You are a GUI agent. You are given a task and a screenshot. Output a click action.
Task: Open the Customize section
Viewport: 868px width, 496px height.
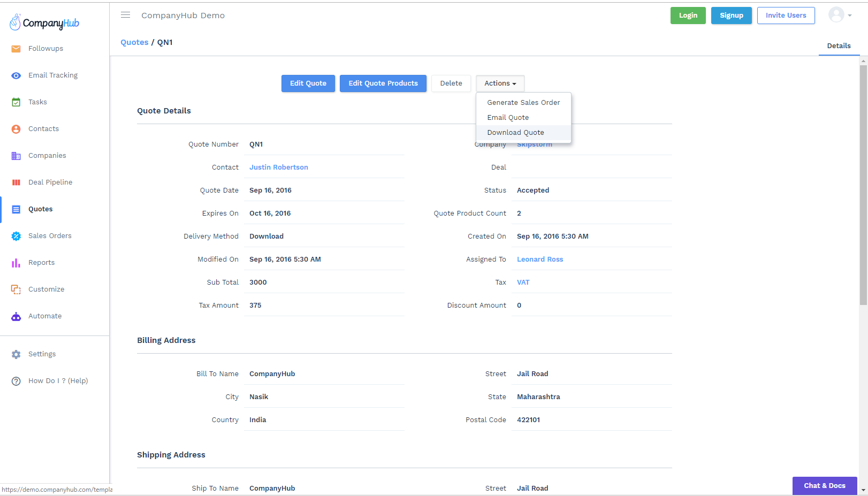[46, 289]
